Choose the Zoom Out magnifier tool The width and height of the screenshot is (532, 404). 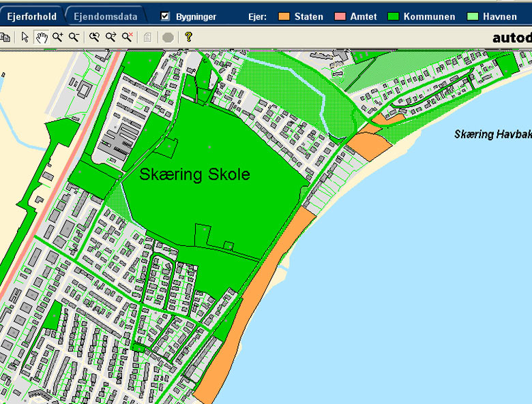click(74, 37)
